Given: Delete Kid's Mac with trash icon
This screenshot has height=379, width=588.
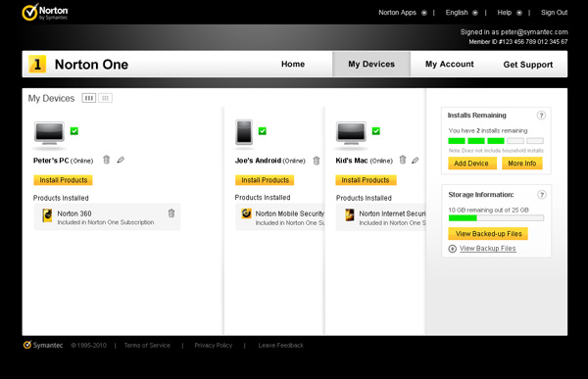Looking at the screenshot, I should (x=403, y=160).
